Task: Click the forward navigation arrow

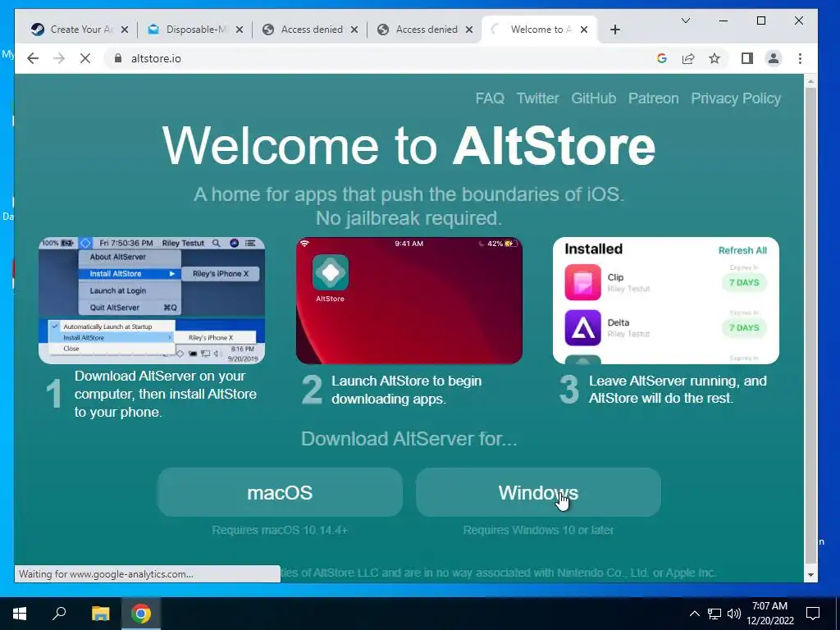Action: pyautogui.click(x=59, y=58)
